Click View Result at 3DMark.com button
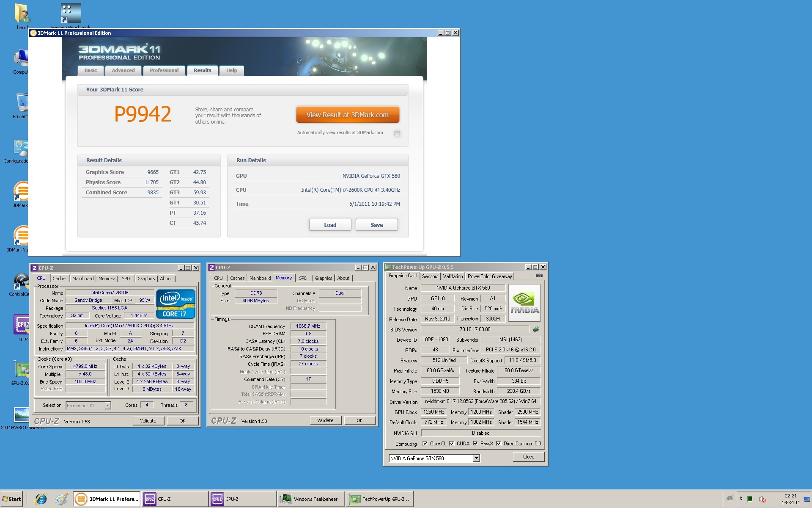The image size is (812, 508). [x=347, y=115]
